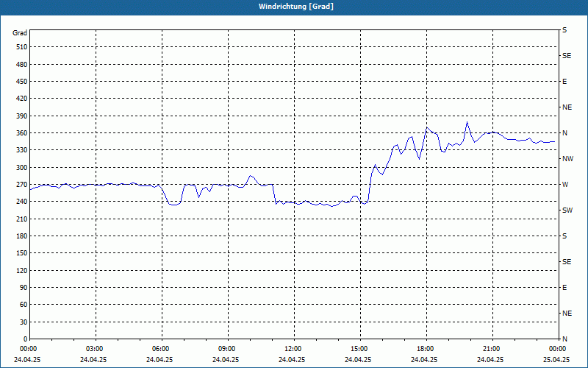The width and height of the screenshot is (588, 368).
Task: Click the S compass label beside 180
Action: [564, 236]
